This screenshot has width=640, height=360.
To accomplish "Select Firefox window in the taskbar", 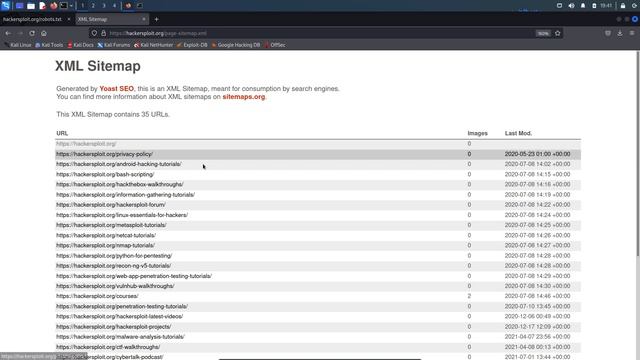I will [128, 6].
